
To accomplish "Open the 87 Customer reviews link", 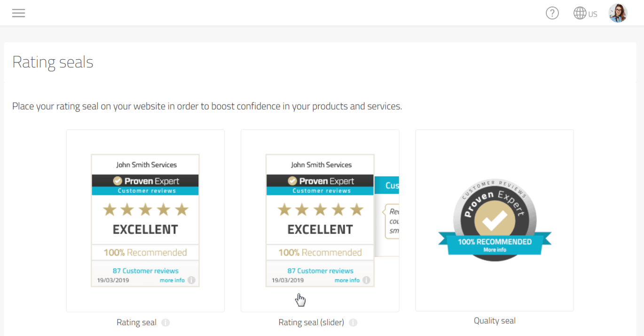I will coord(145,270).
